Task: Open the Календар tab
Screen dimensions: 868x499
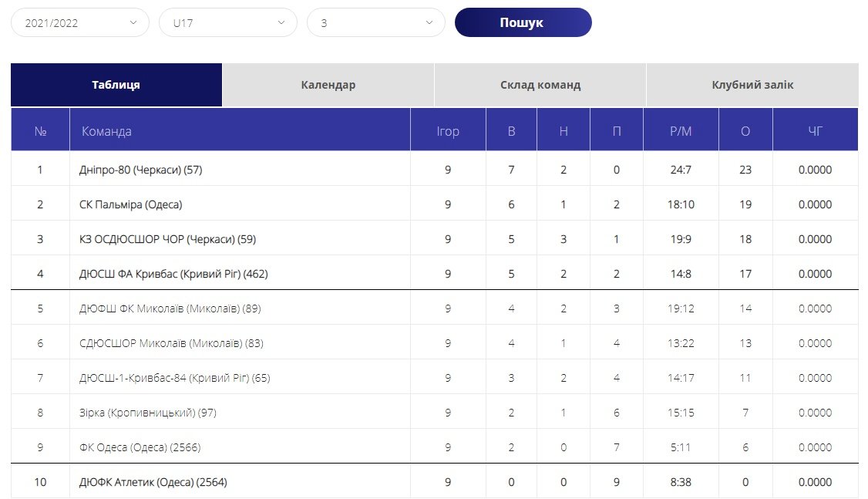Action: 328,85
